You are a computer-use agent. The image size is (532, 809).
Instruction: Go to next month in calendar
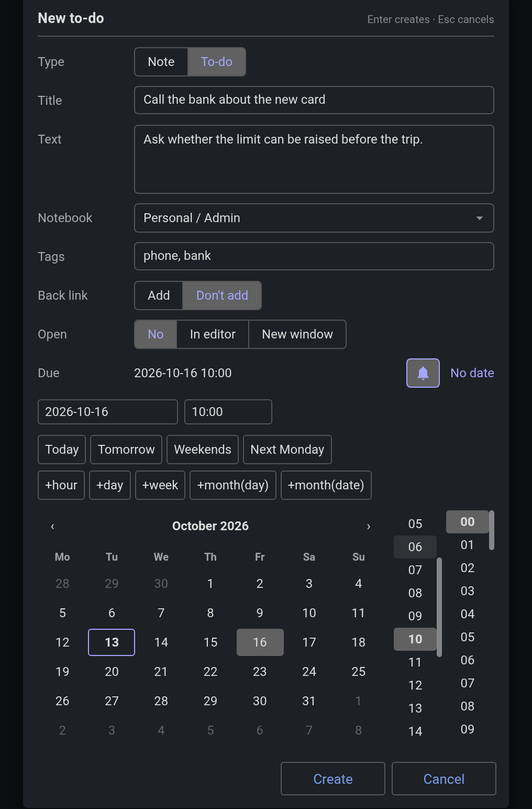[x=369, y=527]
